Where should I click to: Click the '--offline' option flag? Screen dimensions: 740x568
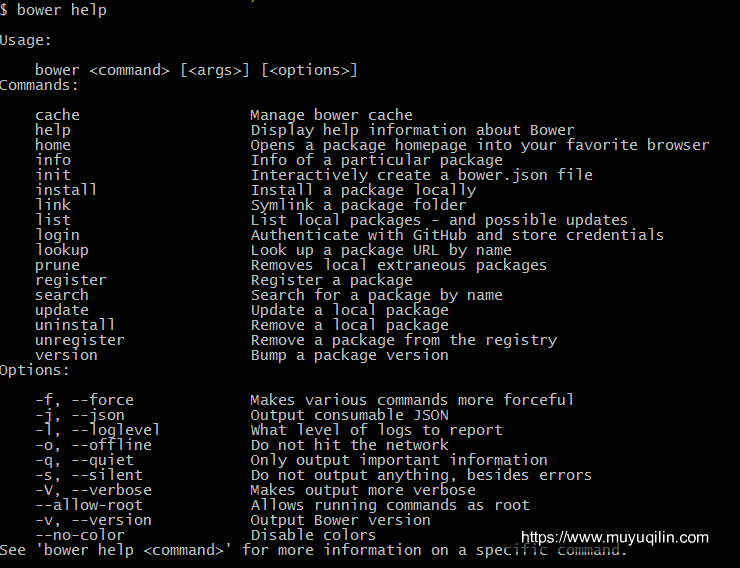(111, 445)
